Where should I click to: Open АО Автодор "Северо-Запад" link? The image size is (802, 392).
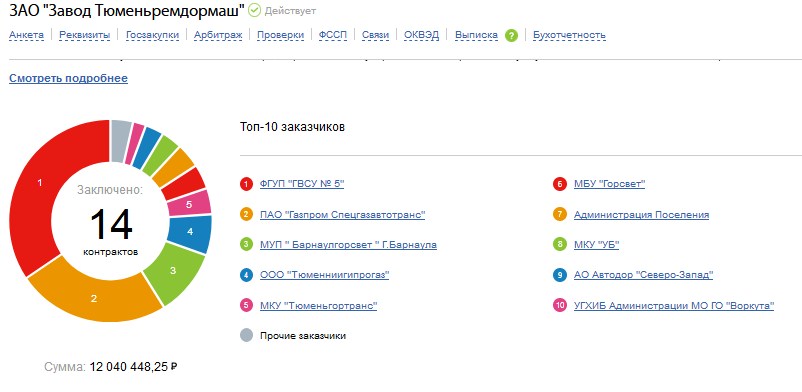[643, 275]
